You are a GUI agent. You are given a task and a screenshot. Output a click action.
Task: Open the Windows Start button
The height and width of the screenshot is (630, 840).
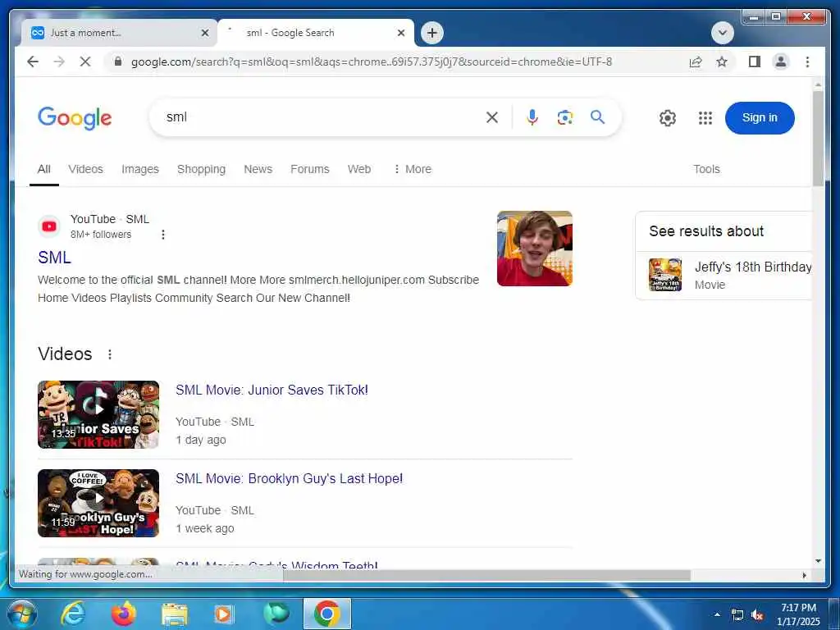tap(21, 614)
